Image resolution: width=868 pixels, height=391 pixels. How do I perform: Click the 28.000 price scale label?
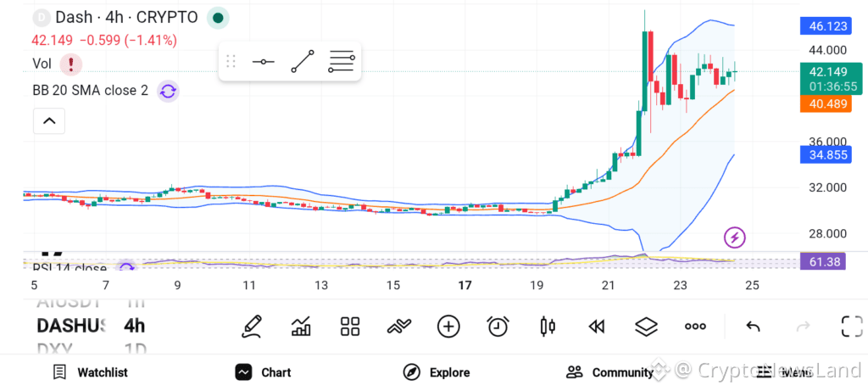pos(827,233)
